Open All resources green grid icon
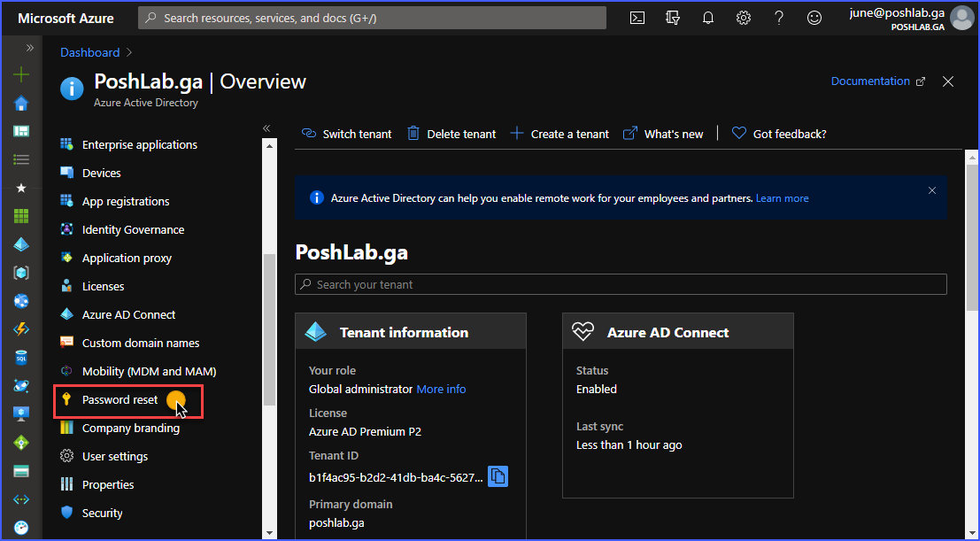Screen dimensions: 980x541 (x=21, y=216)
